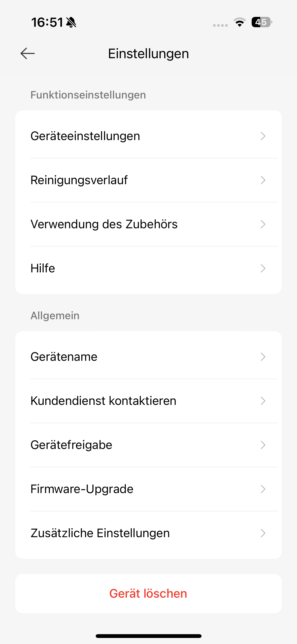Open Reinigungsverlauf history entry
This screenshot has height=644, width=297.
click(x=79, y=180)
